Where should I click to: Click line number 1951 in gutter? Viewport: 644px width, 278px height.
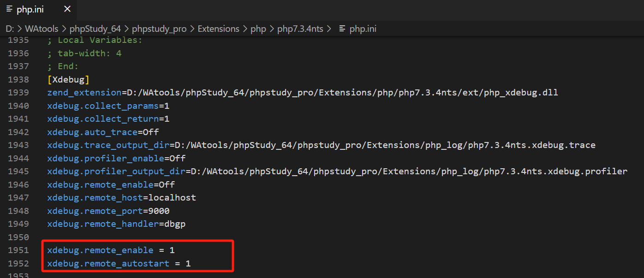[x=18, y=250]
